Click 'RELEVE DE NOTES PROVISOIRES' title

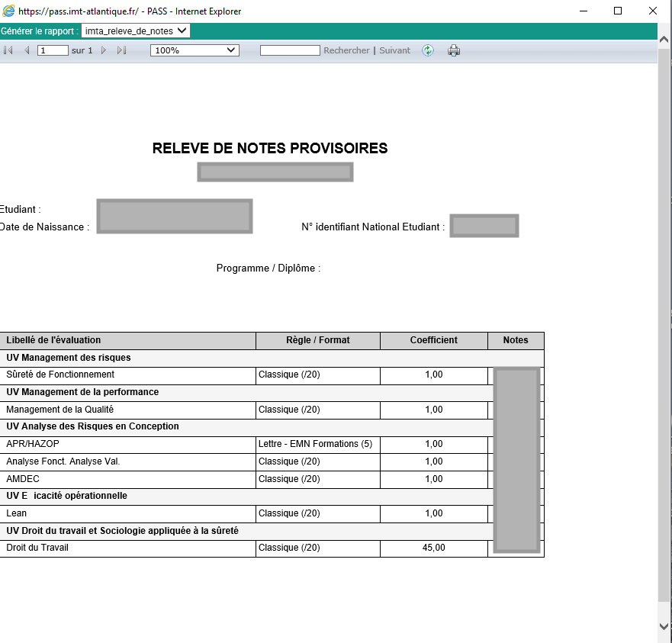click(270, 148)
